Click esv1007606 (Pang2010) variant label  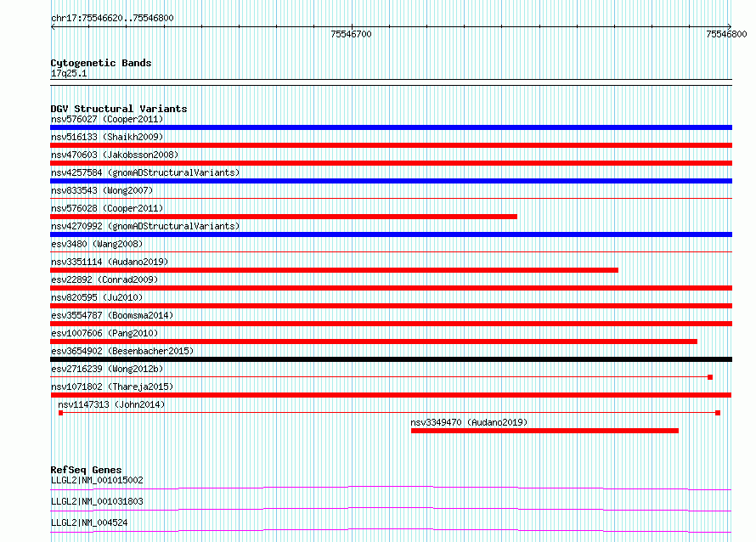[104, 333]
